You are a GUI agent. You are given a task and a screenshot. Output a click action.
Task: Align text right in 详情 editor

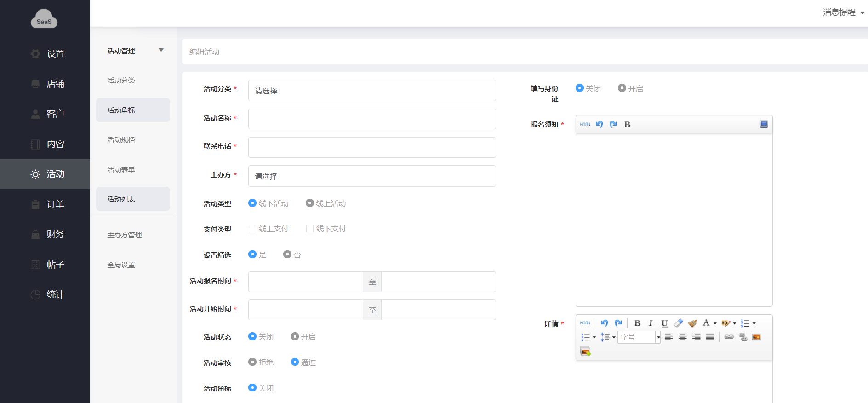pos(697,337)
